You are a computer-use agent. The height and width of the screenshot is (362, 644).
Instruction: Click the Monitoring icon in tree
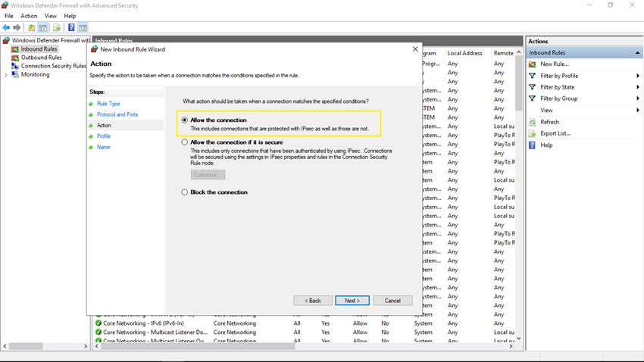(15, 74)
